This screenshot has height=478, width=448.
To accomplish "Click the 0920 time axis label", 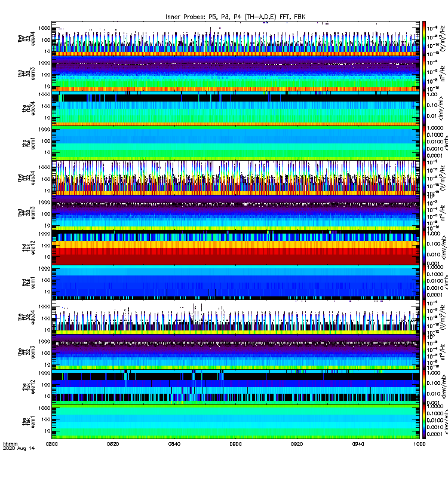I will click(x=297, y=444).
